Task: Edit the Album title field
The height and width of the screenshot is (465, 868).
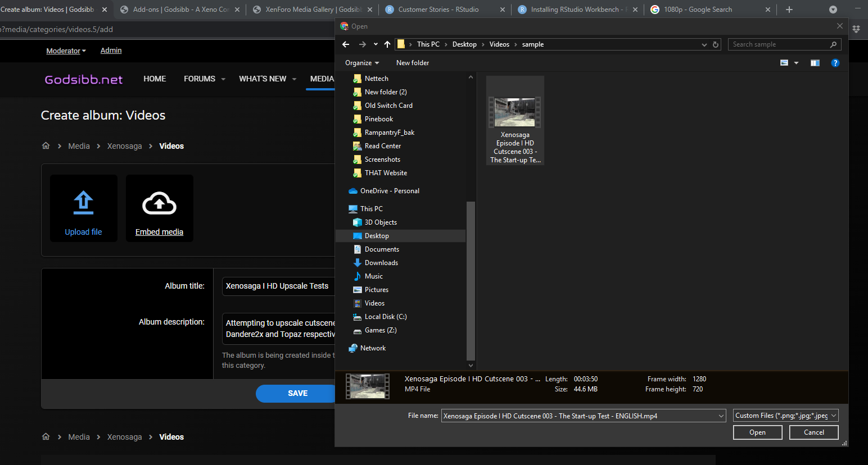Action: pos(279,286)
